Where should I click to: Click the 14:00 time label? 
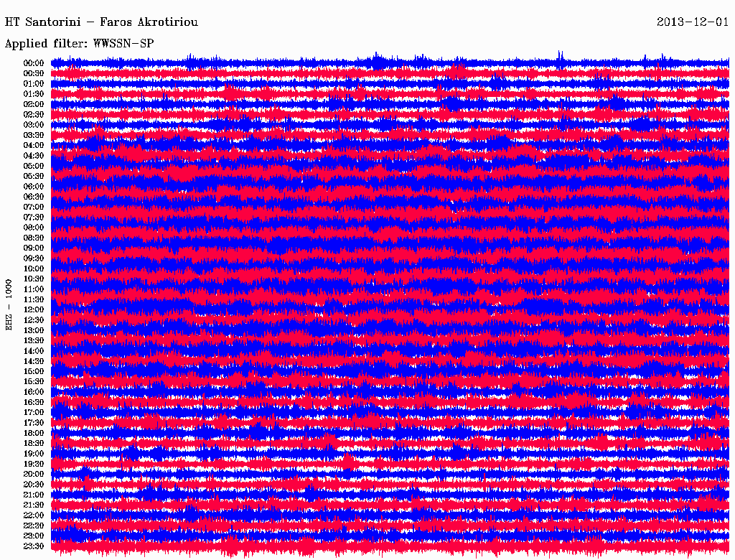coord(34,351)
